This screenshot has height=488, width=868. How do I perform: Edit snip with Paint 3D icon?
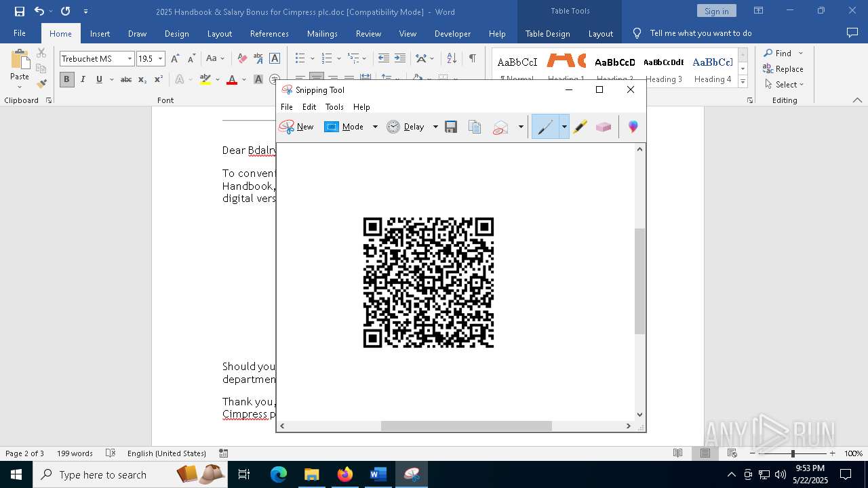point(633,127)
